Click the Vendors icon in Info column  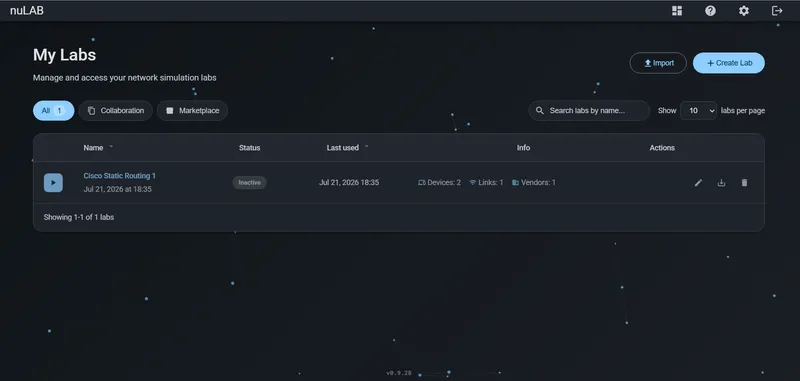[x=515, y=183]
